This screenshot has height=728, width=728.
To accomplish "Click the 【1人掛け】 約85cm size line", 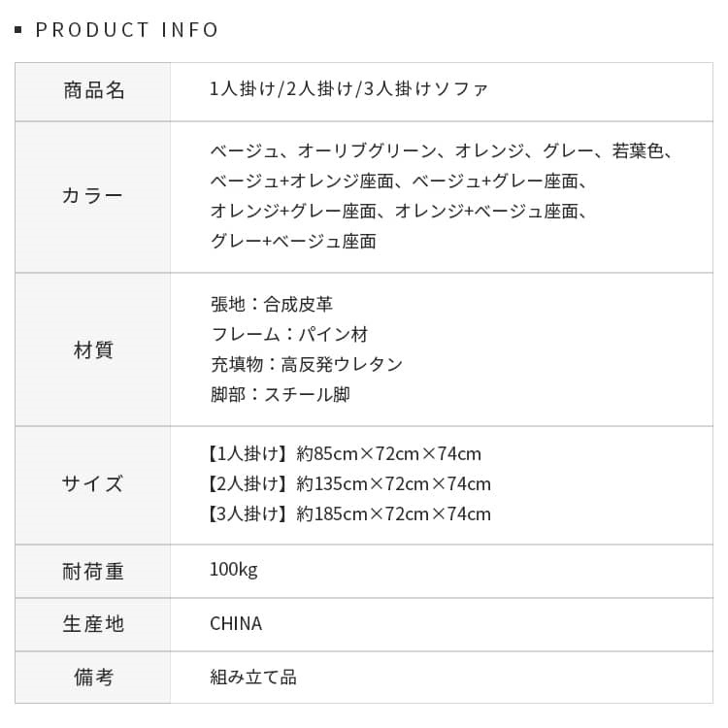I will [343, 453].
